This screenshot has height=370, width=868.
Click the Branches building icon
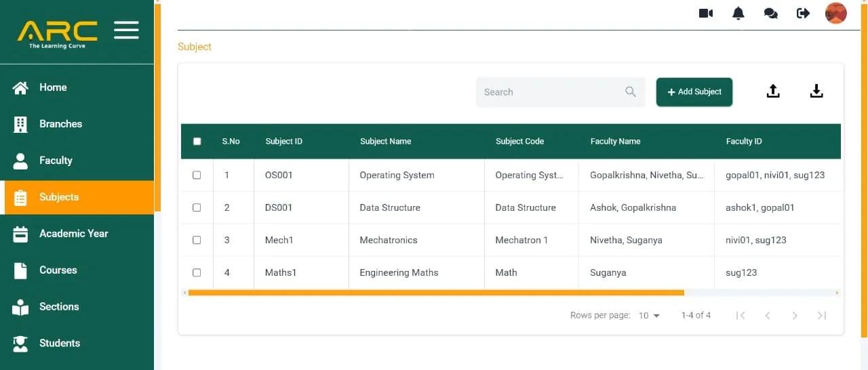coord(20,124)
